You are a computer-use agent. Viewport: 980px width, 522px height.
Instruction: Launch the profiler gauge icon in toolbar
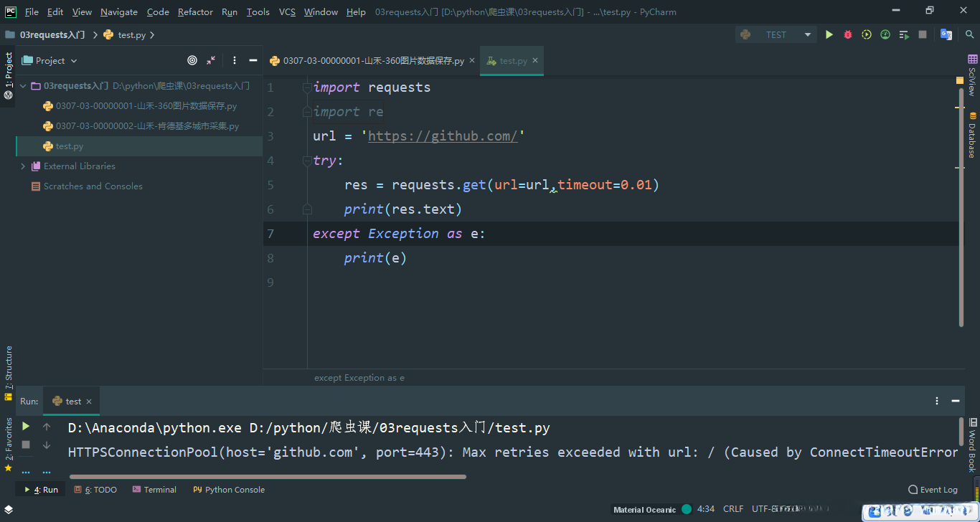885,34
